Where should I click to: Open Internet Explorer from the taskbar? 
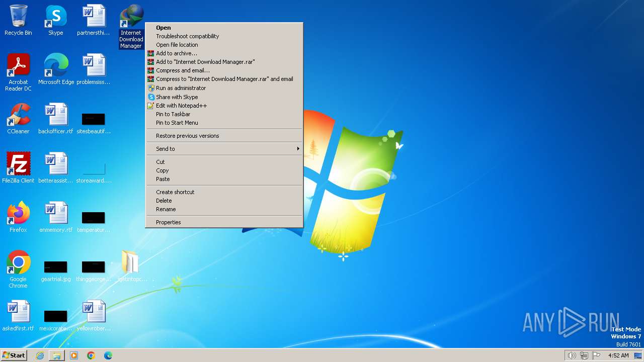tap(40, 355)
